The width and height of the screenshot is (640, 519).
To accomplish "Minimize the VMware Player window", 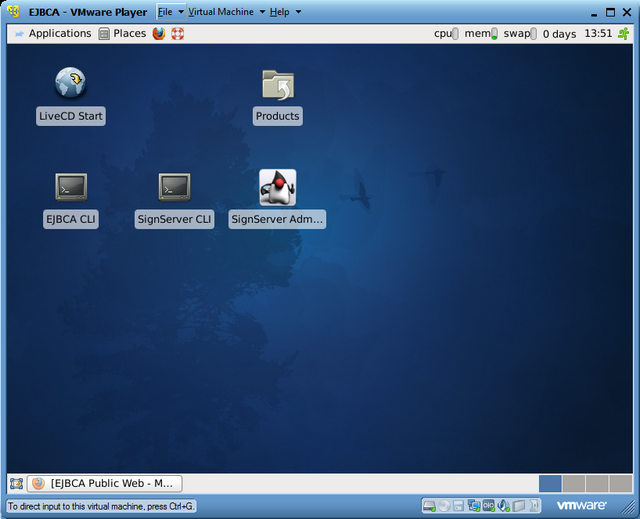I will coord(594,13).
